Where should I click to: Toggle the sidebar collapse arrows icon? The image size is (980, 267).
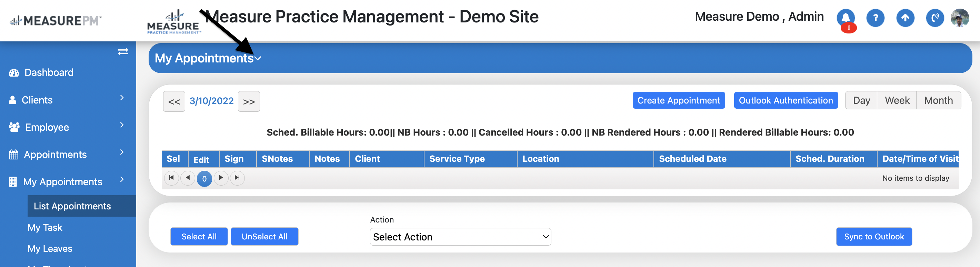tap(123, 52)
